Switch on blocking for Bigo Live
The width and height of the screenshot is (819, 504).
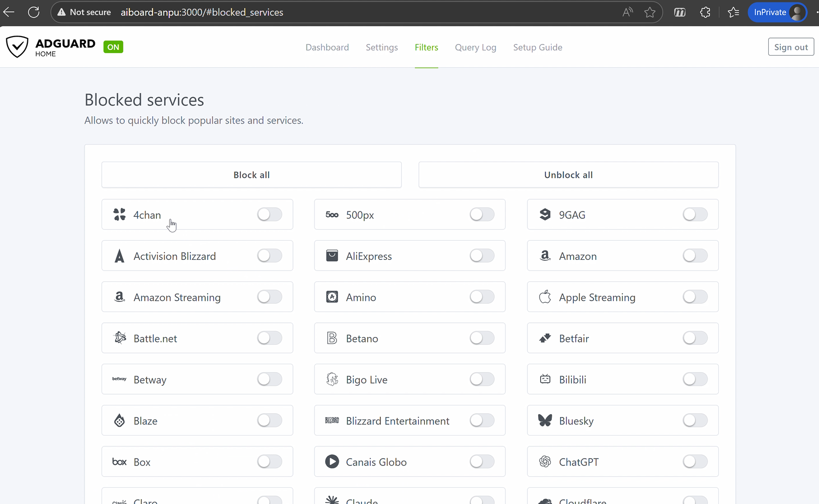click(482, 379)
